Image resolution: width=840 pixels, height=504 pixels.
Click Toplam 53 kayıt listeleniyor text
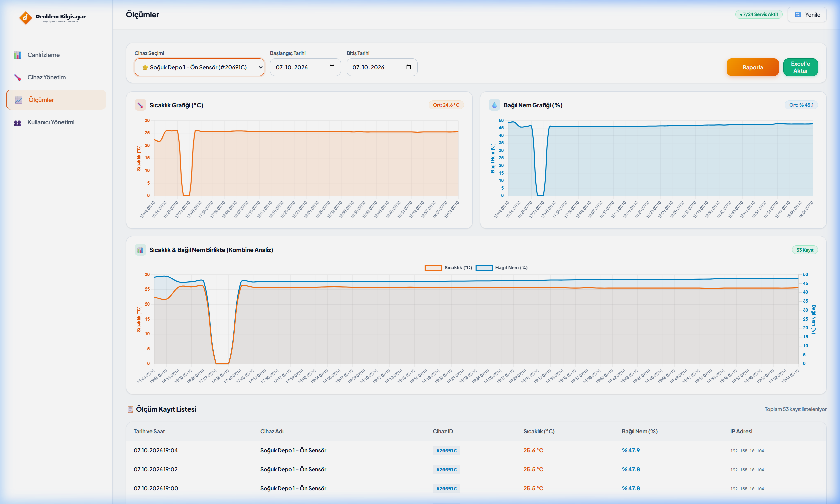(x=796, y=409)
